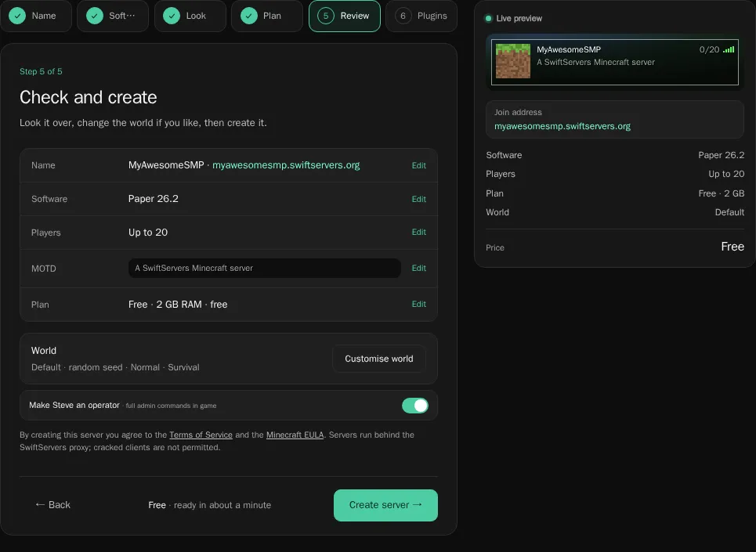Click the server list preview card
756x552 pixels.
(615, 62)
